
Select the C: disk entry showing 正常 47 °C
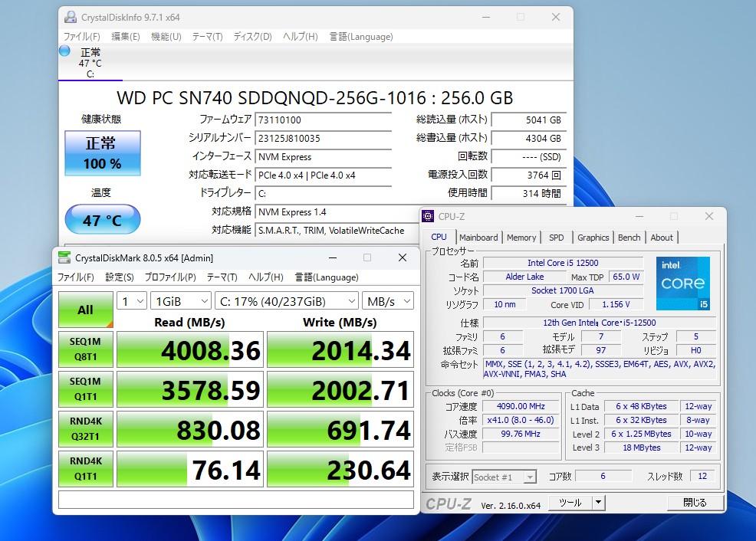click(90, 63)
